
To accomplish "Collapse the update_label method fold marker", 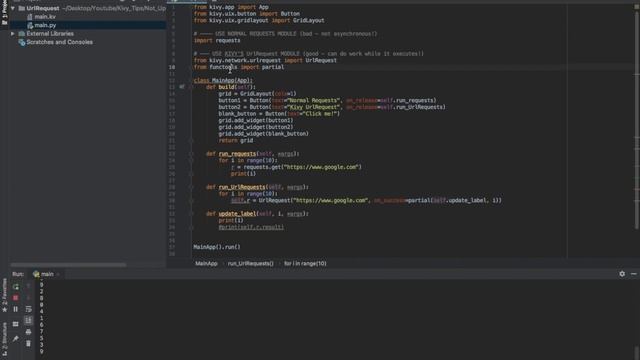I will [x=191, y=214].
